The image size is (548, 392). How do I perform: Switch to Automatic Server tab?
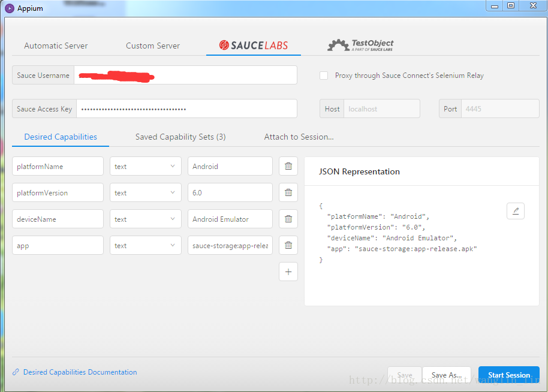56,46
